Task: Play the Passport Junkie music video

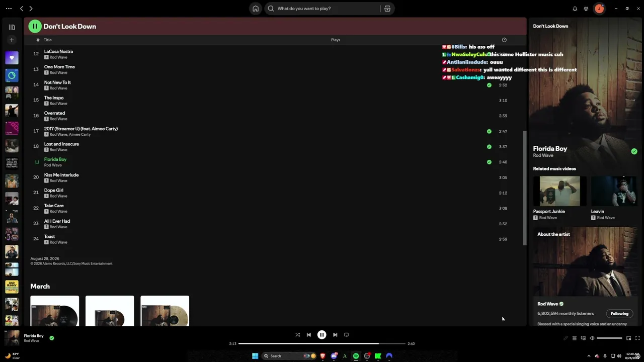Action: point(559,191)
